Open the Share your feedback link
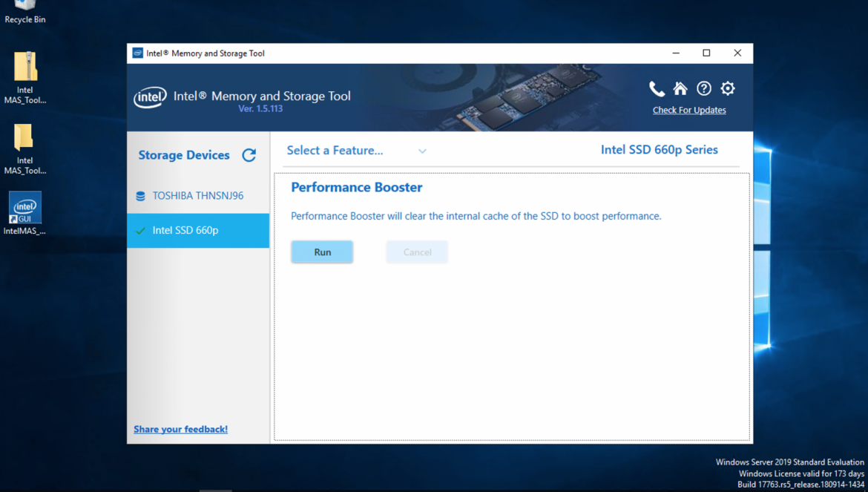868x492 pixels. pyautogui.click(x=180, y=429)
